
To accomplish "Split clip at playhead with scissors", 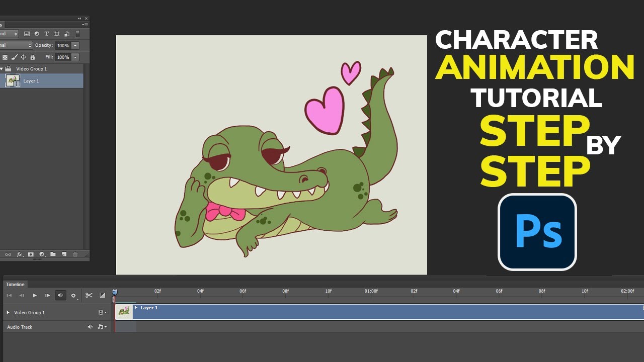I will [89, 295].
